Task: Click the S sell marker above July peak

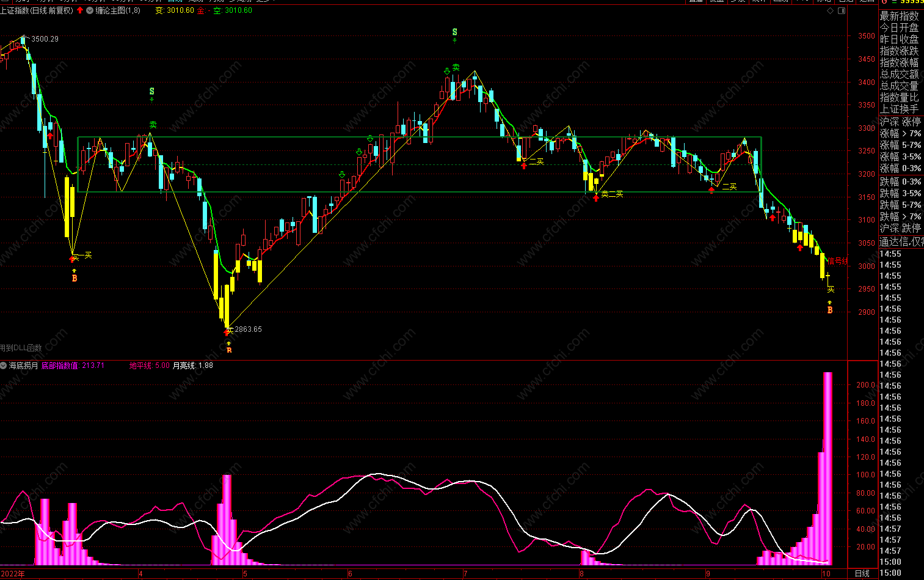Action: coord(454,32)
